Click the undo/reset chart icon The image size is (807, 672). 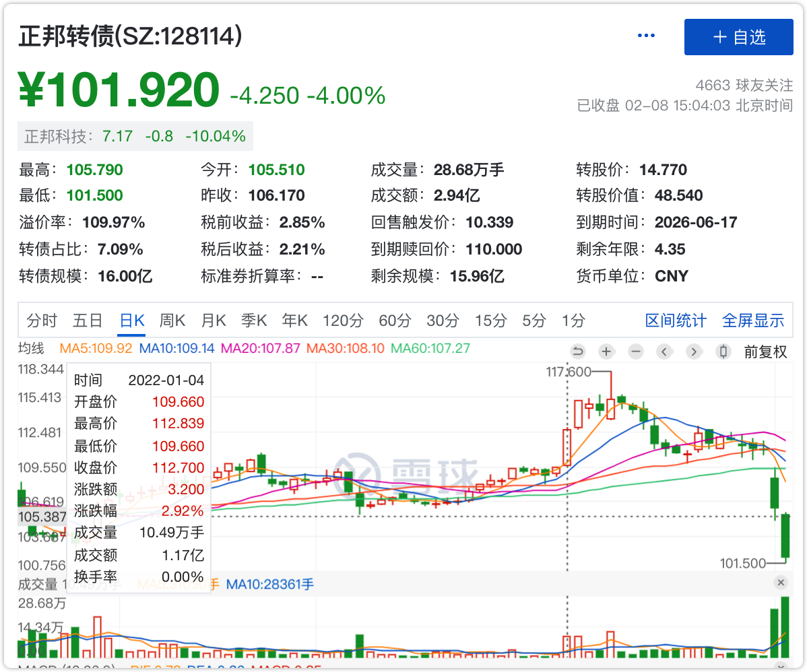577,351
